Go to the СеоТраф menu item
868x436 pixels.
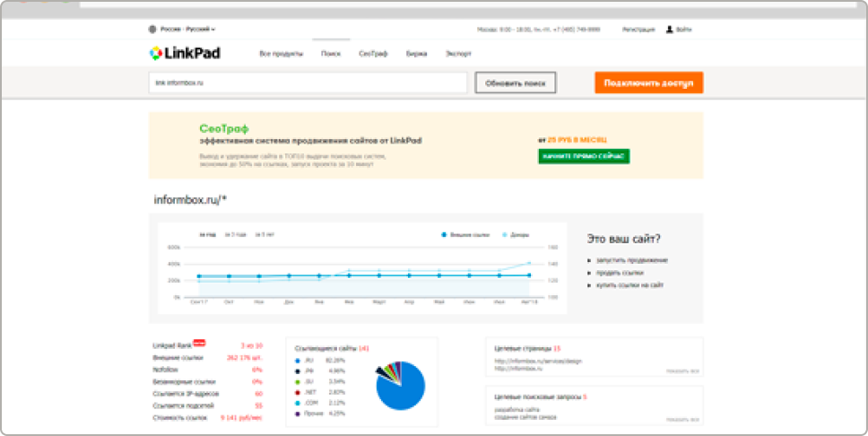coord(373,54)
